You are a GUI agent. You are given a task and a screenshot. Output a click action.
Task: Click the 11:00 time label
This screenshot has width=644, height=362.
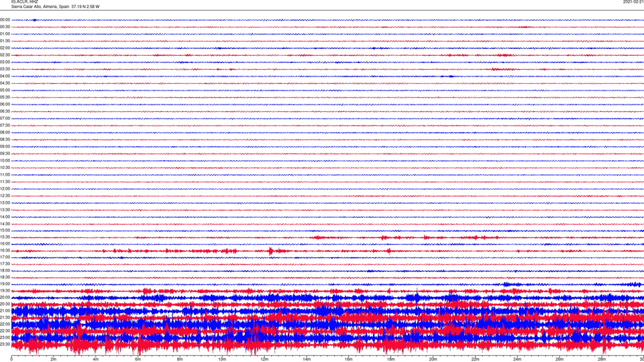click(5, 174)
